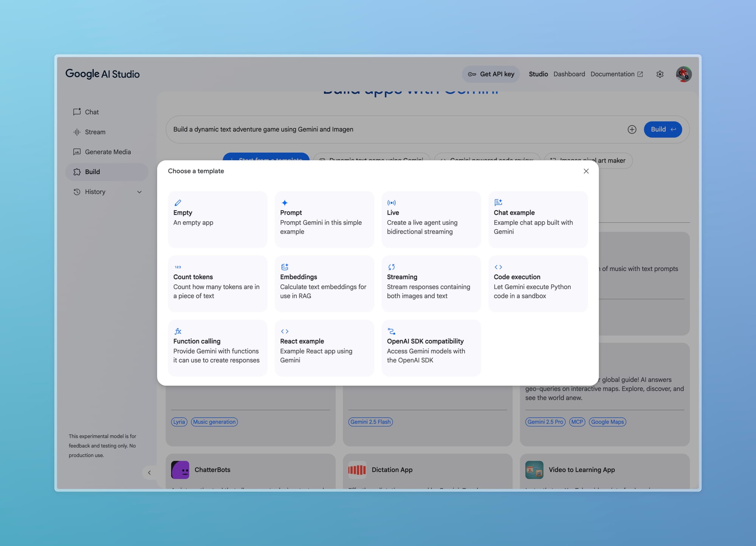Image resolution: width=756 pixels, height=546 pixels.
Task: Switch to the Dashboard tab
Action: click(569, 74)
